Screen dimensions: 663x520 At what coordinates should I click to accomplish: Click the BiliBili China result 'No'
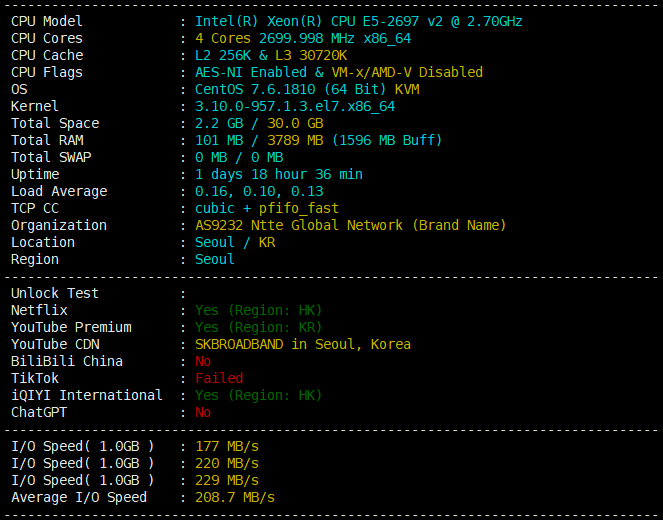(x=203, y=361)
